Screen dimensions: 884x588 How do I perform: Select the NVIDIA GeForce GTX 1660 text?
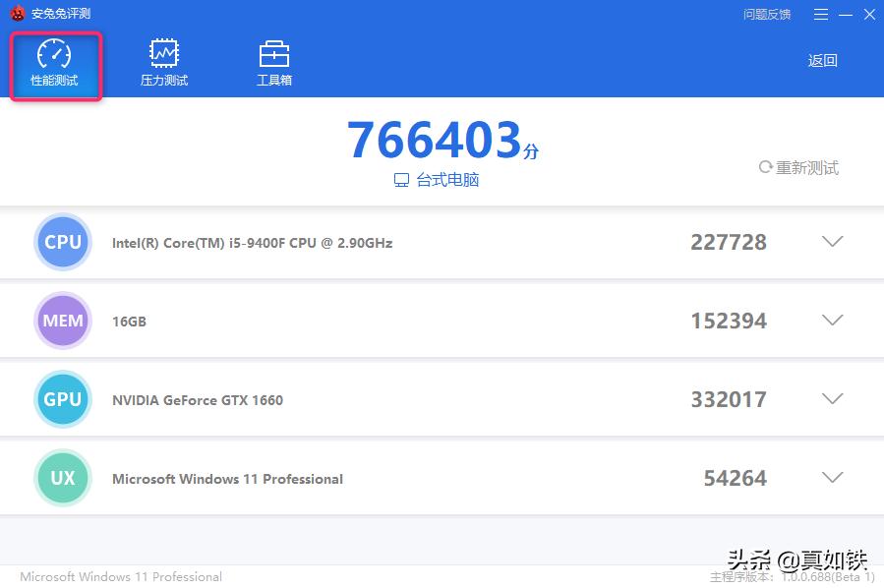(198, 400)
